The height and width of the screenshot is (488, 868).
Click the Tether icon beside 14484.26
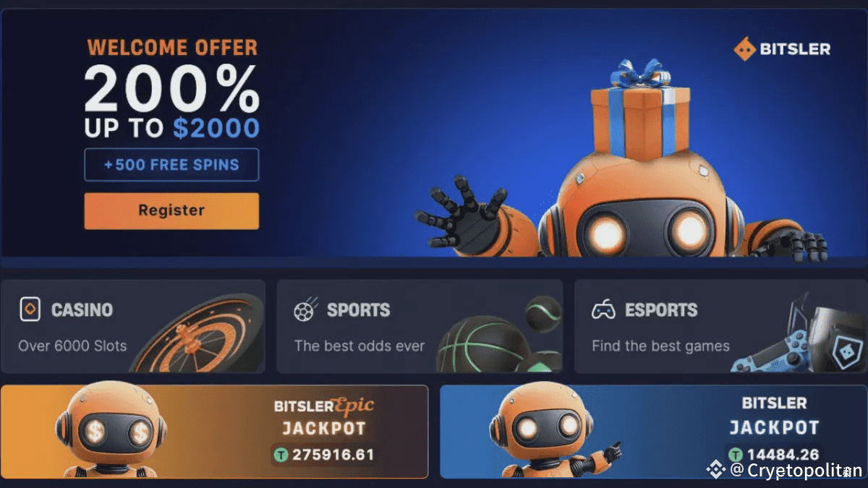736,455
